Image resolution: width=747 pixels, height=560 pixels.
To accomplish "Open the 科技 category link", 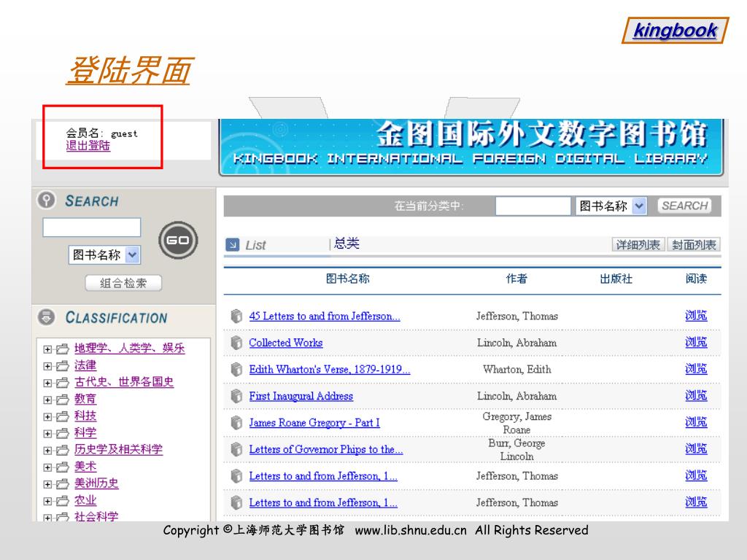I will 85,416.
